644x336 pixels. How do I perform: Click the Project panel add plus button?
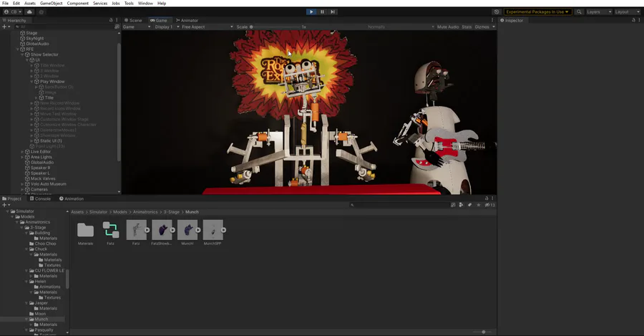(x=6, y=205)
